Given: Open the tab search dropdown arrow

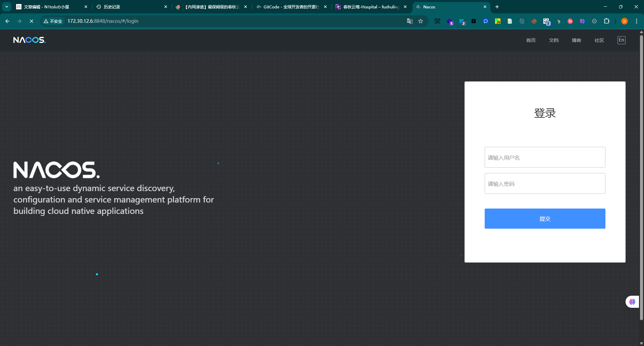Looking at the screenshot, I should click(x=6, y=7).
